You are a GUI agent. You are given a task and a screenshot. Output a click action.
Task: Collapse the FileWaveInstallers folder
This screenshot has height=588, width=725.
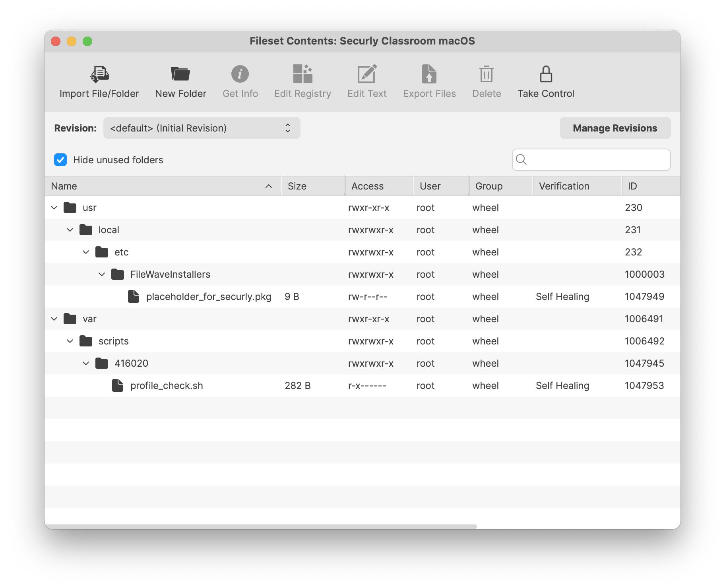coord(102,274)
